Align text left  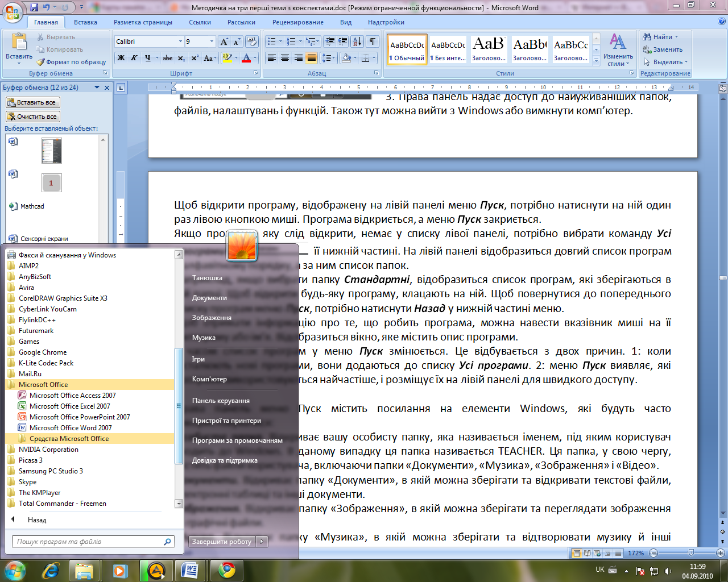point(272,58)
